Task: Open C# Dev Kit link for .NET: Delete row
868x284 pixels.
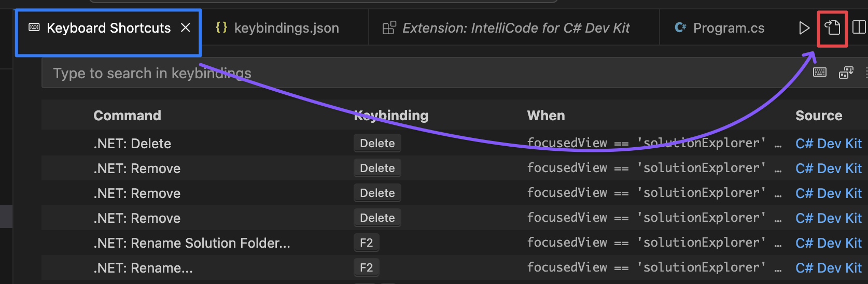Action: (829, 144)
